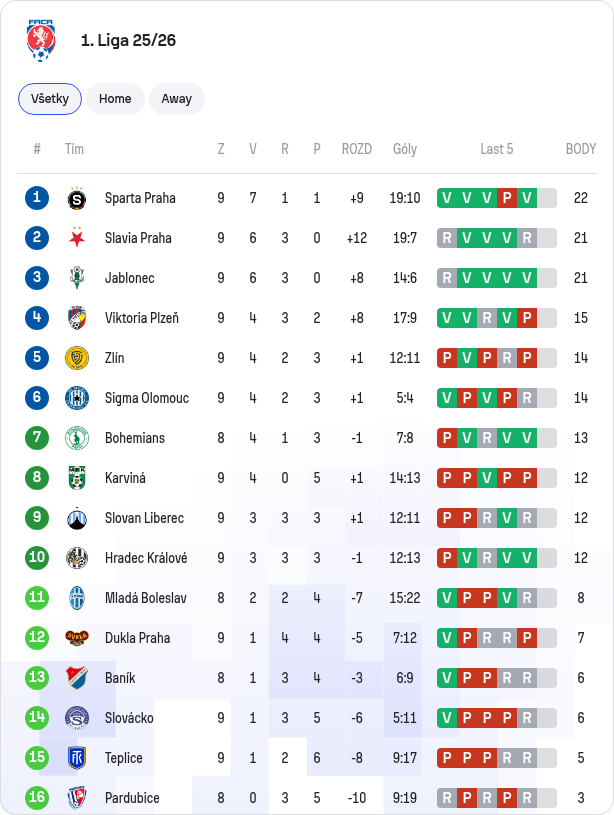The image size is (614, 815).
Task: Click the Zlín yellow club badge
Action: click(x=77, y=358)
